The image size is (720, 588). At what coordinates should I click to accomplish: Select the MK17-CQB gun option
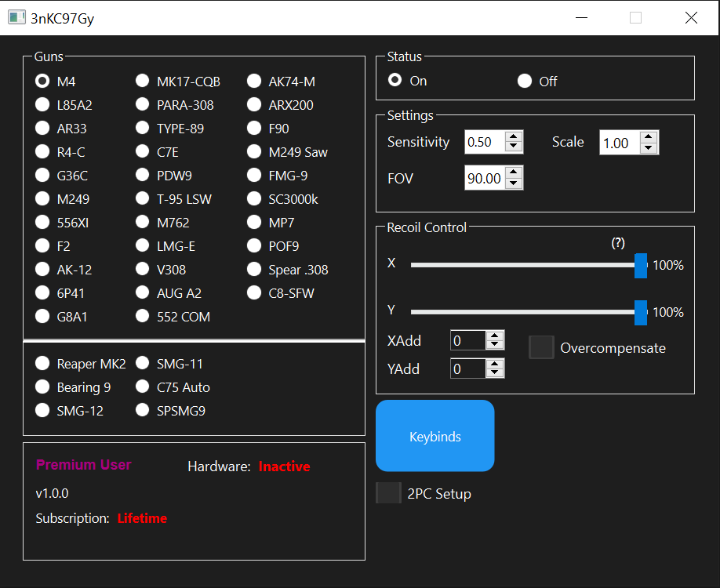(x=143, y=81)
